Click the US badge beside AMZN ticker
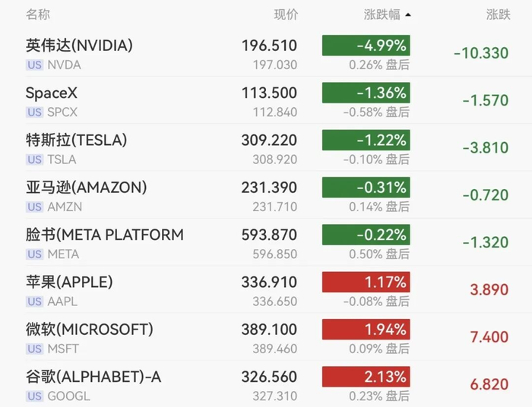 click(x=35, y=207)
